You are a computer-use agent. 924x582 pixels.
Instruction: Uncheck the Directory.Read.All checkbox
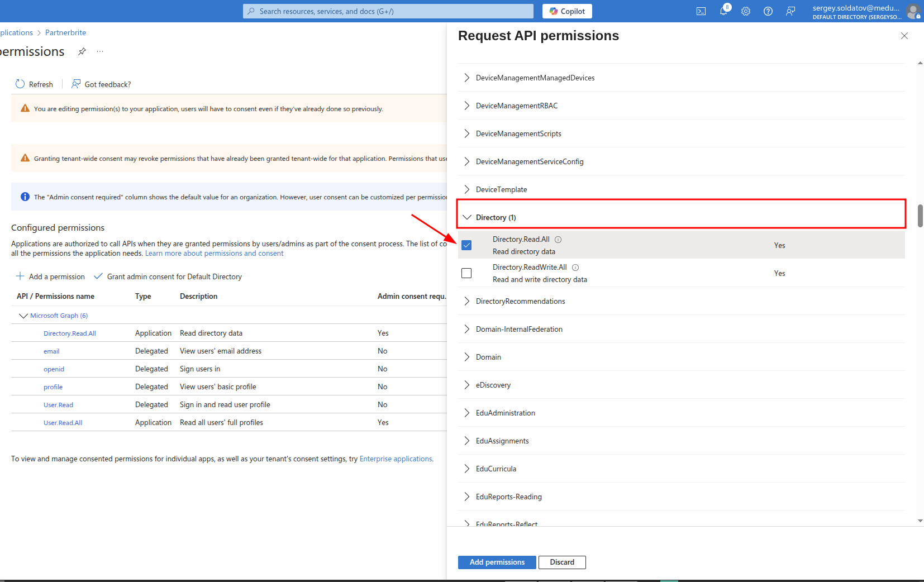click(466, 245)
